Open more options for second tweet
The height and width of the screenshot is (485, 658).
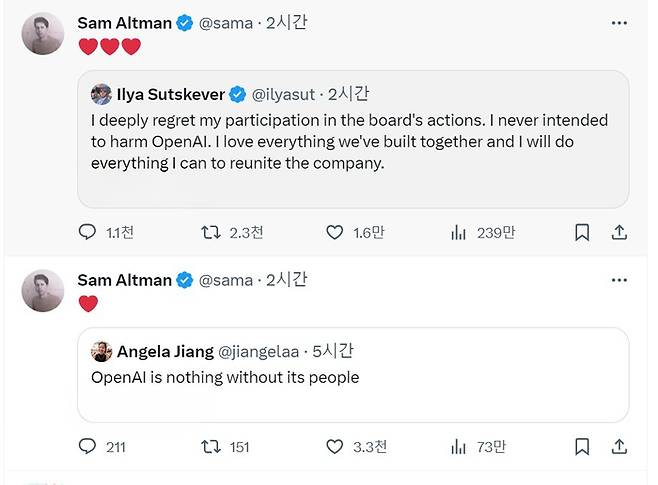tap(619, 281)
